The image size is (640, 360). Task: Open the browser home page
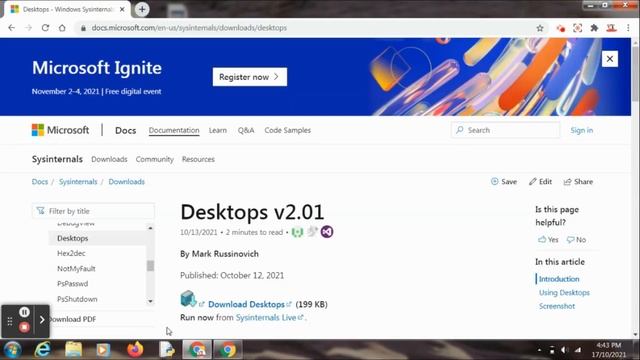(x=62, y=28)
